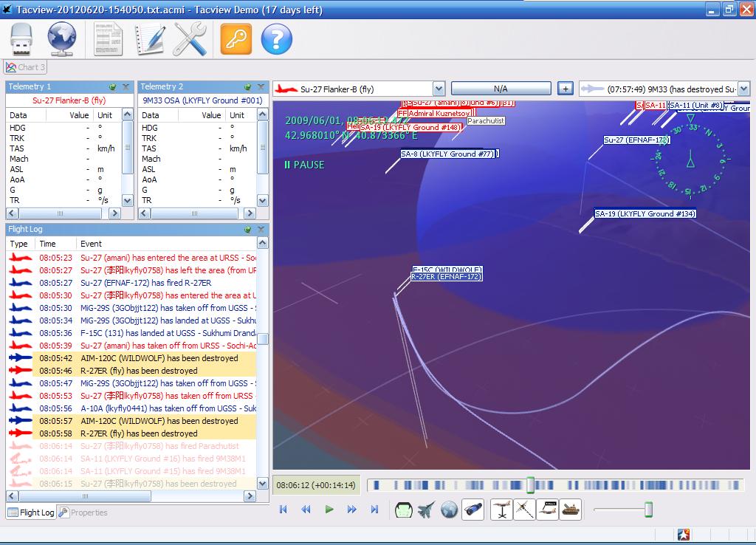
Task: Jump to the beginning of the recording
Action: click(x=283, y=510)
